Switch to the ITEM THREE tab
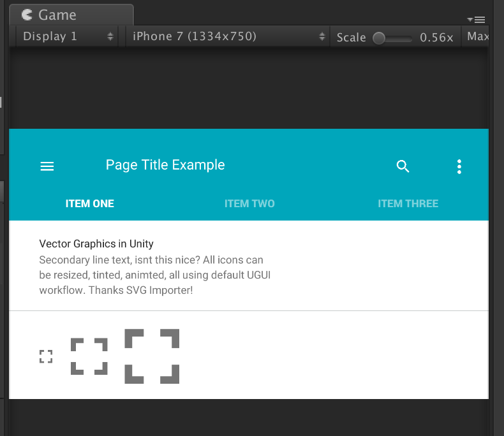This screenshot has height=436, width=504. pos(408,203)
